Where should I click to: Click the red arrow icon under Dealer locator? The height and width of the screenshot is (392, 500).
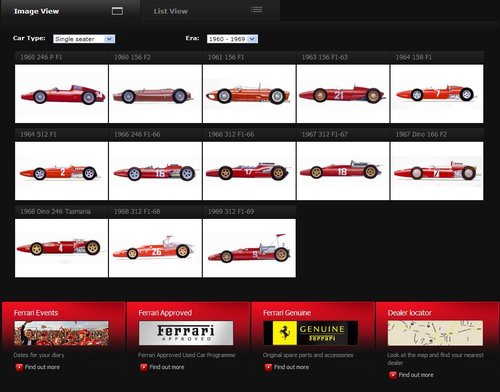[393, 375]
